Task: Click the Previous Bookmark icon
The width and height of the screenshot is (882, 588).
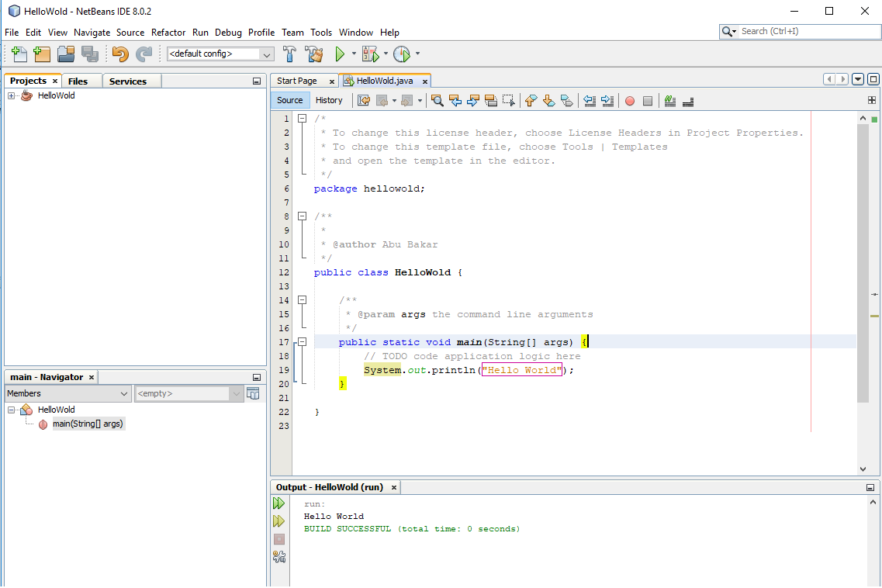Action: tap(531, 101)
